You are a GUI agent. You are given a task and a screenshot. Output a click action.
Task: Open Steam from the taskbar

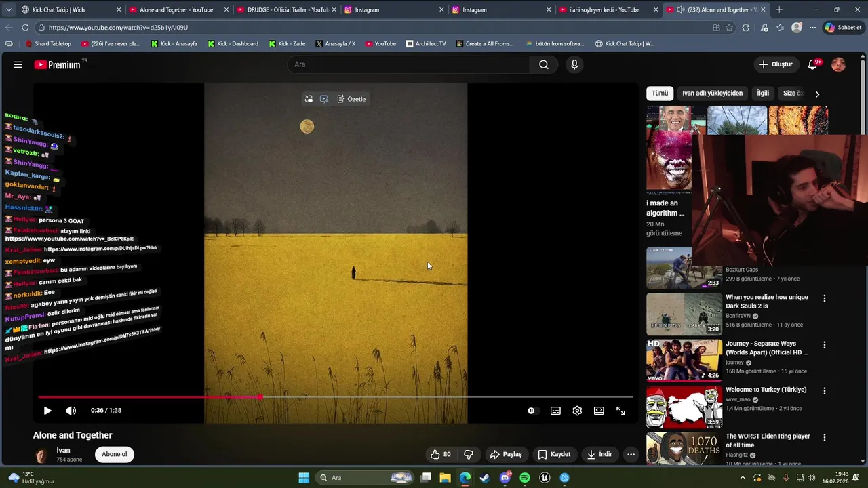pyautogui.click(x=485, y=478)
